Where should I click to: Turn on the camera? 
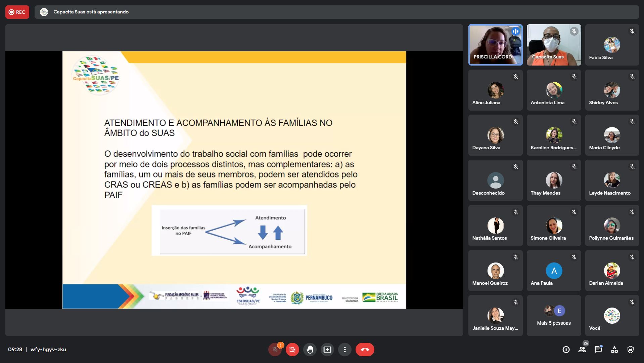[x=292, y=350]
